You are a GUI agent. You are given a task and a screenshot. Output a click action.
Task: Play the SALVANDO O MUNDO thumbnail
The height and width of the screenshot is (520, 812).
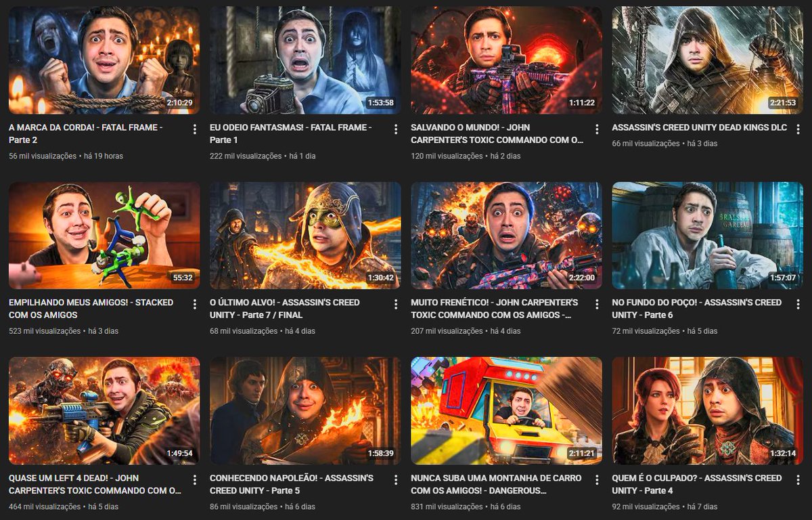coord(506,60)
